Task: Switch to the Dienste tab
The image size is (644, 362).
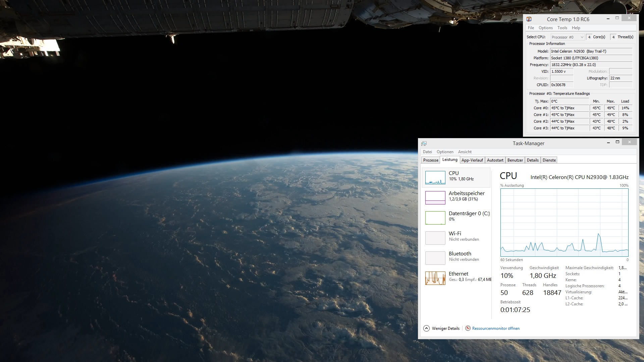Action: tap(549, 160)
